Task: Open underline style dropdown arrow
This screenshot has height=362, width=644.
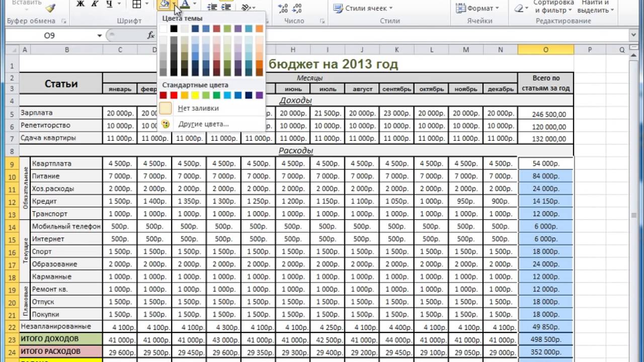Action: (x=119, y=5)
